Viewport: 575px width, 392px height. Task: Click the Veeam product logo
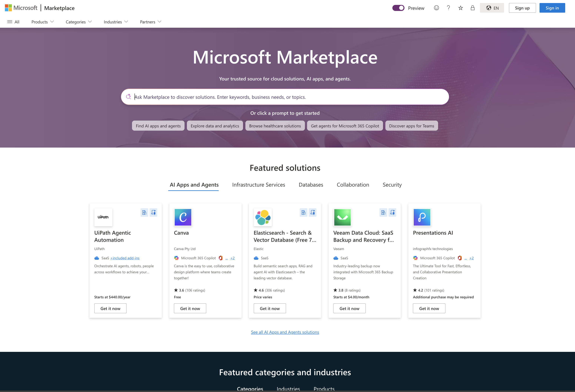[x=342, y=217]
